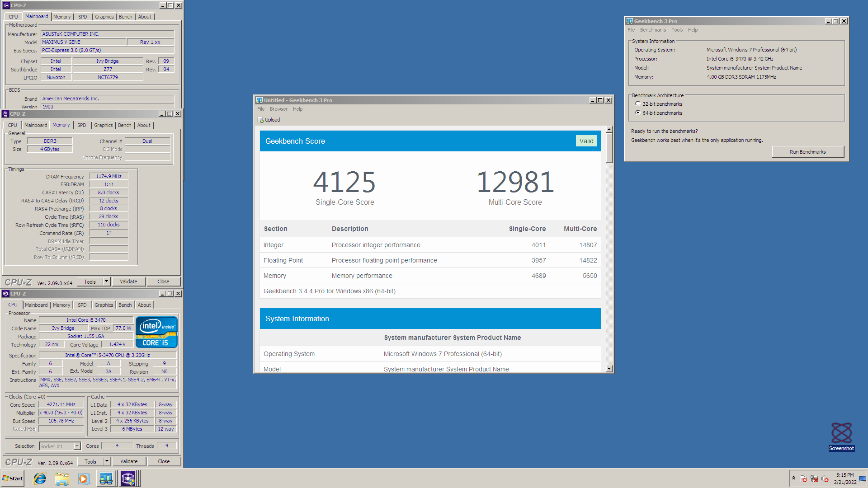Switch to Bench tab in CPU CPU-Z window
This screenshot has width=868, height=488.
(x=125, y=305)
